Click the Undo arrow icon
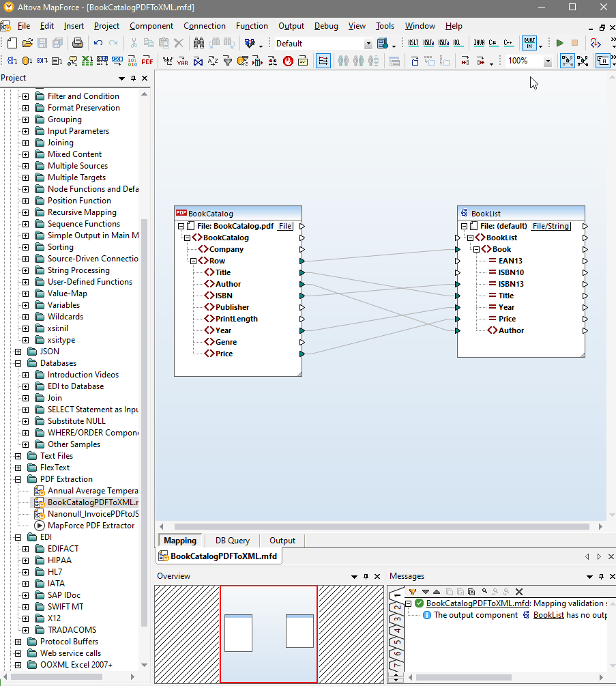Screen dimensions: 616x686 tap(98, 43)
